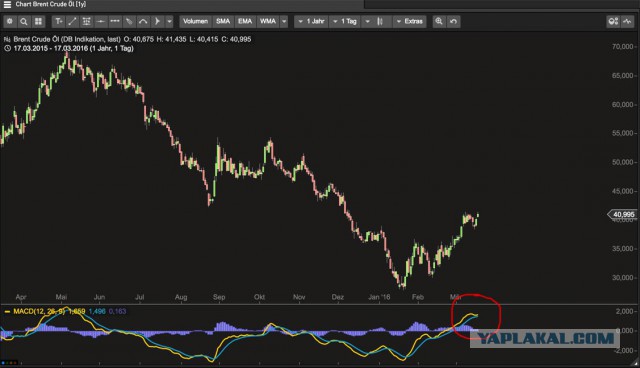Image resolution: width=640 pixels, height=368 pixels.
Task: Select the Fibonacci levels drawing tool
Action: [87, 21]
